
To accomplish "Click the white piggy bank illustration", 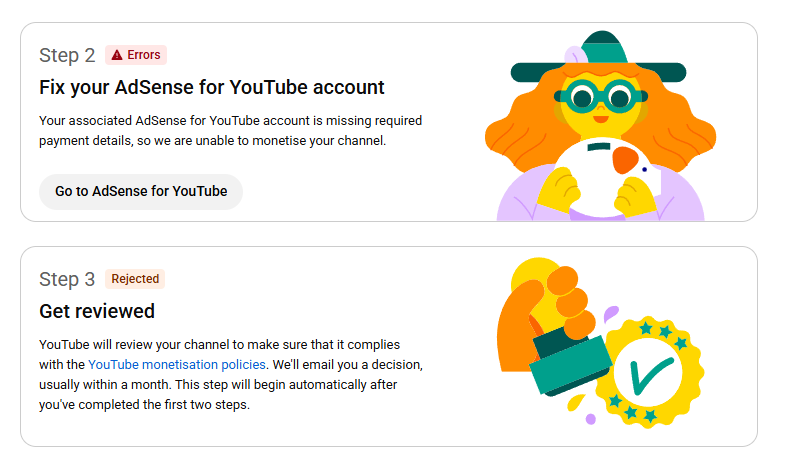I will [x=600, y=175].
